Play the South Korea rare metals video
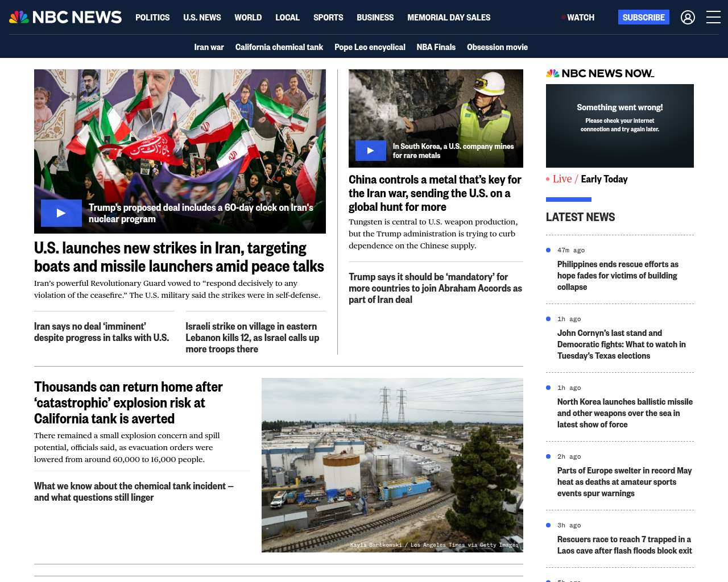The width and height of the screenshot is (728, 582). [371, 151]
